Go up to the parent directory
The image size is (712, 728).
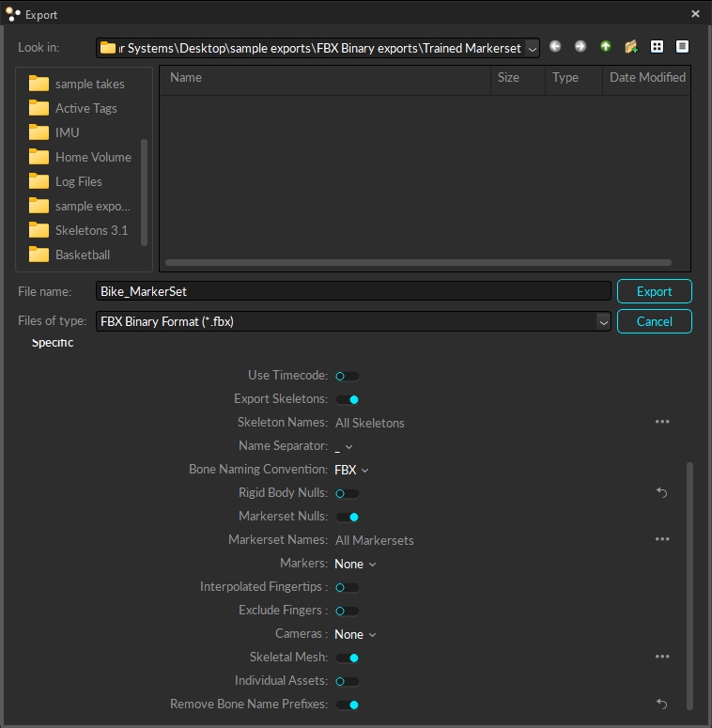click(606, 46)
